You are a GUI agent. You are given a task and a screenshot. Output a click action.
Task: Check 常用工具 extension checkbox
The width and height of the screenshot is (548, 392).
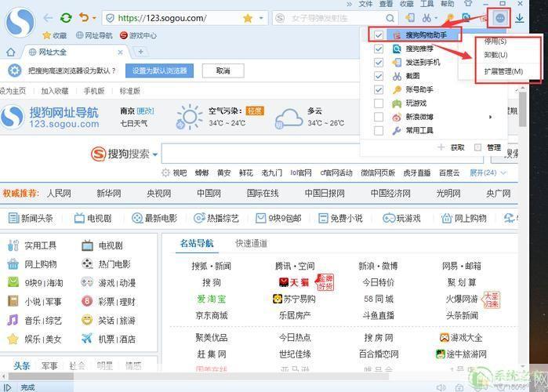click(378, 130)
